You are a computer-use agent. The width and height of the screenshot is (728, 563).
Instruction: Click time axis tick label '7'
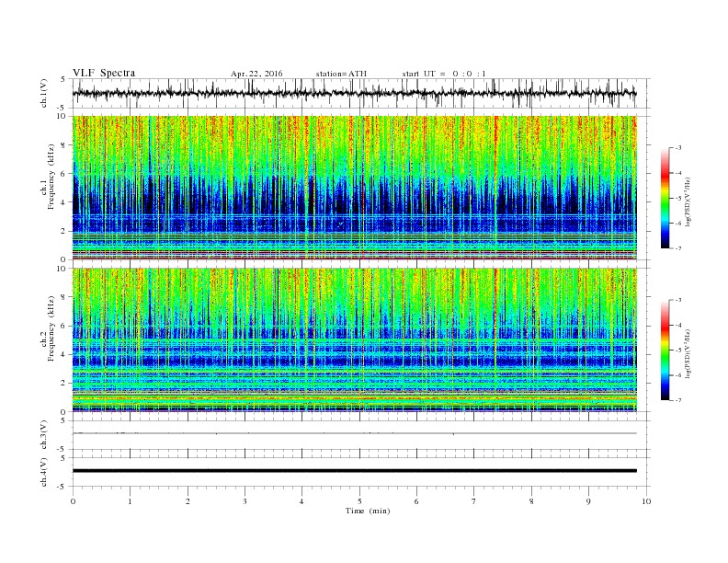474,501
